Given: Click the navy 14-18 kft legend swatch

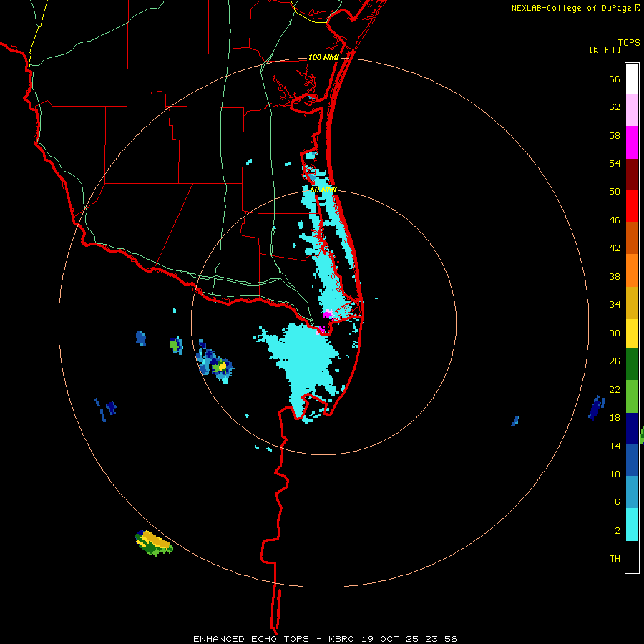Looking at the screenshot, I should 632,429.
